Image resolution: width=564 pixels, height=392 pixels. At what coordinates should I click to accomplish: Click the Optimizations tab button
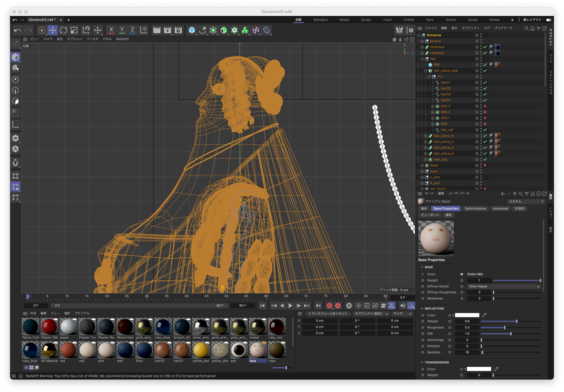475,208
